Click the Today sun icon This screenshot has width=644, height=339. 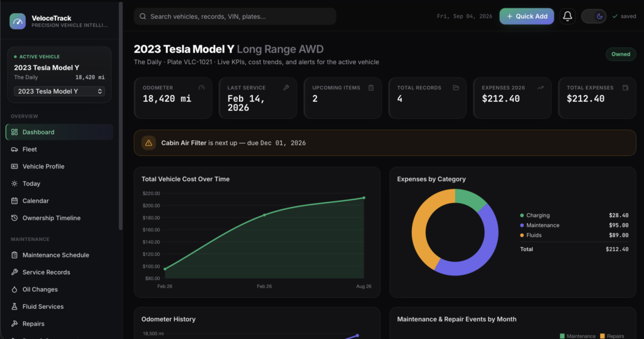14,184
